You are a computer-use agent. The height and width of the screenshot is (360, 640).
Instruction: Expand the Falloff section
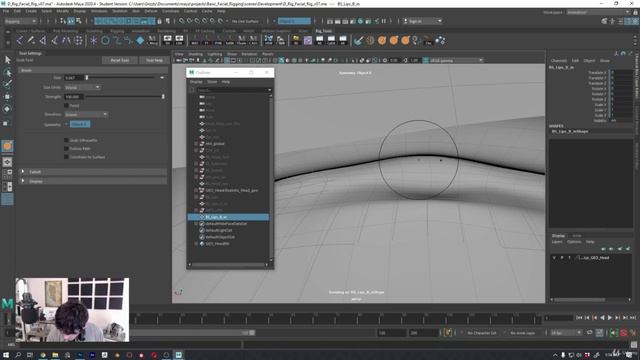pos(93,172)
